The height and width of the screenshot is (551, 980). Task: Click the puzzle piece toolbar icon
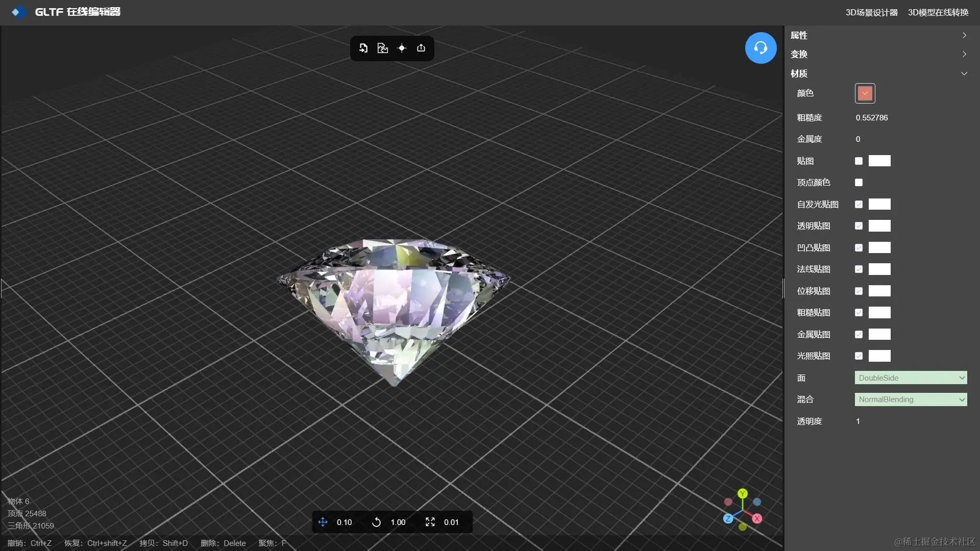pyautogui.click(x=382, y=48)
